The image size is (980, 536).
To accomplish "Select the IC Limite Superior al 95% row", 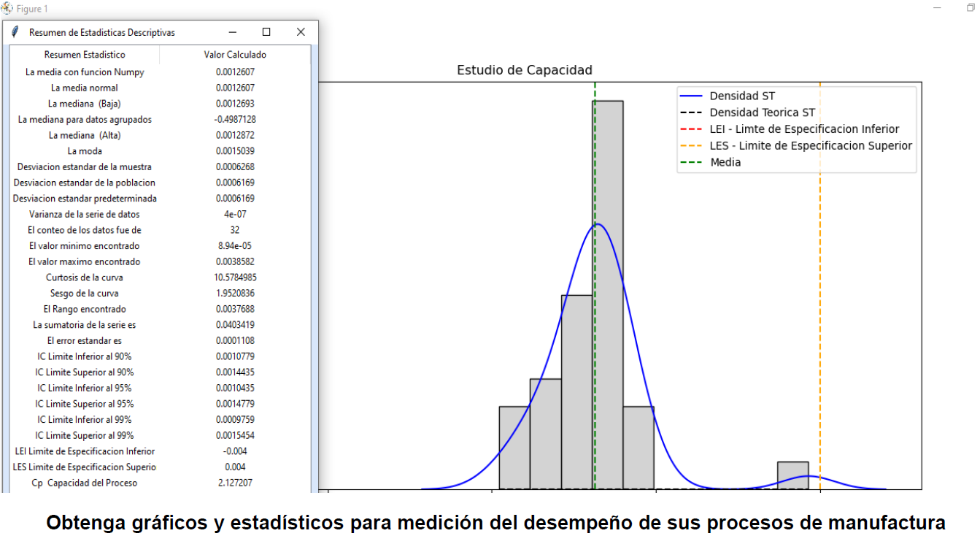I will point(85,404).
